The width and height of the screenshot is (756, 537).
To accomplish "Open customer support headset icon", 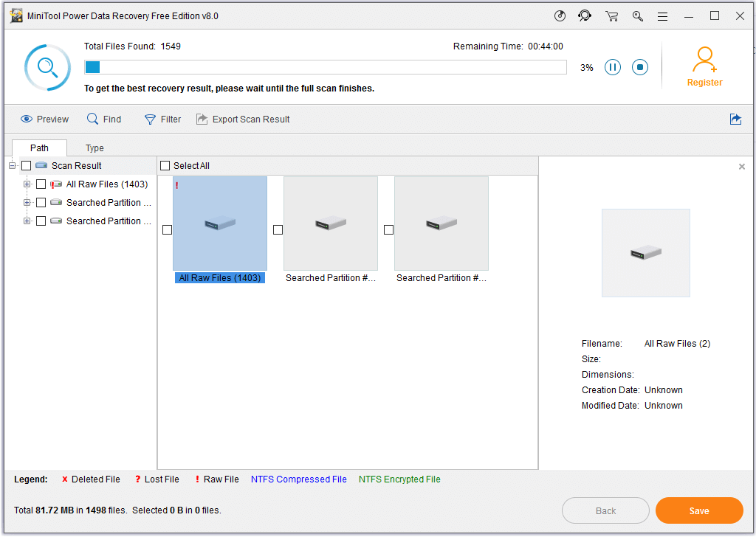I will [x=585, y=15].
